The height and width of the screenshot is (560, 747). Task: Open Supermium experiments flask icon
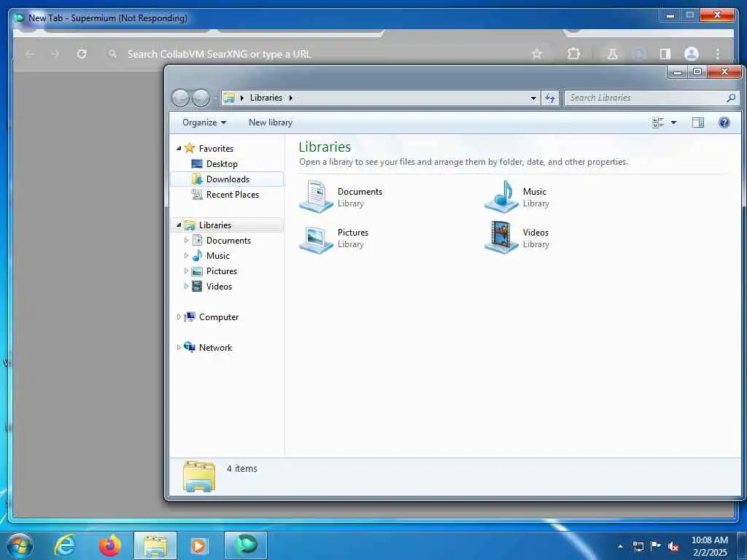tap(612, 54)
